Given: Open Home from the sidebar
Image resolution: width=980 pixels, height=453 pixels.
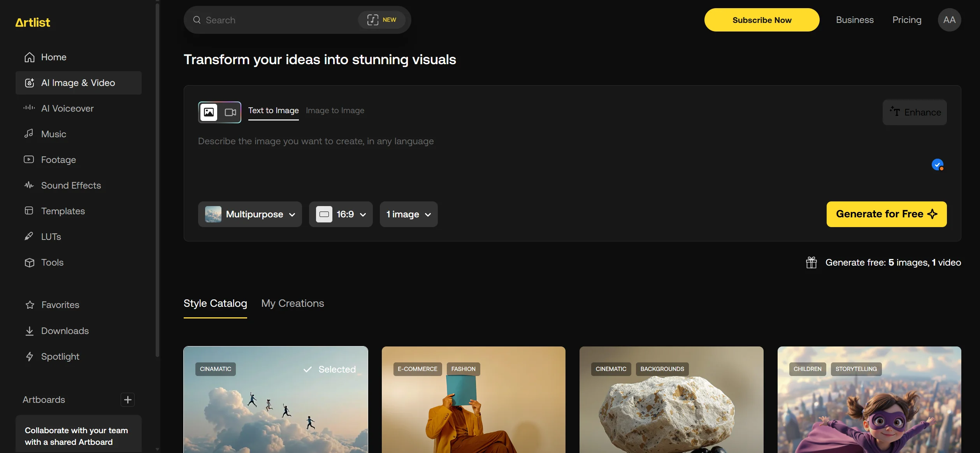Looking at the screenshot, I should pyautogui.click(x=54, y=57).
